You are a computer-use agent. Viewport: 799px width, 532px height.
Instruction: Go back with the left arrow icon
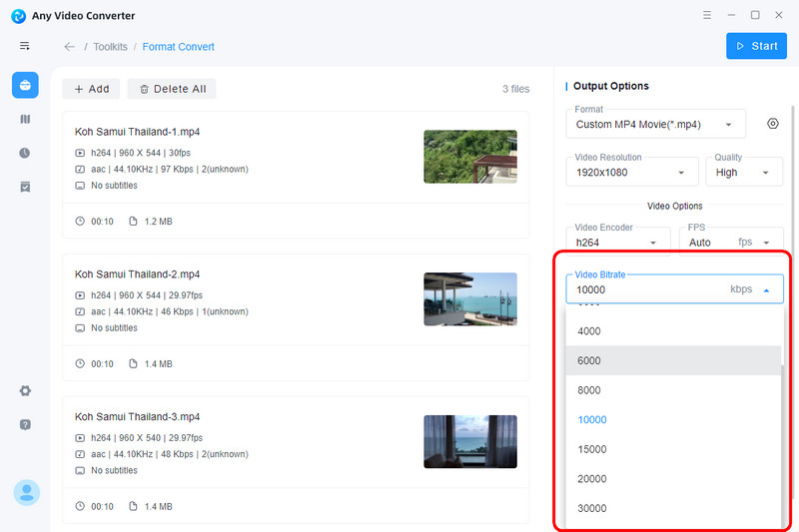pos(69,47)
